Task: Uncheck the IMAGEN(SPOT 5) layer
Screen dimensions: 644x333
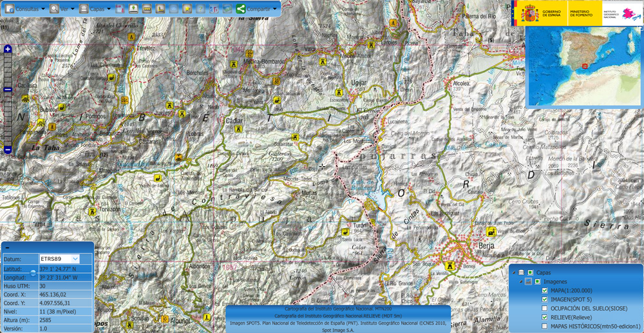Action: coord(545,300)
